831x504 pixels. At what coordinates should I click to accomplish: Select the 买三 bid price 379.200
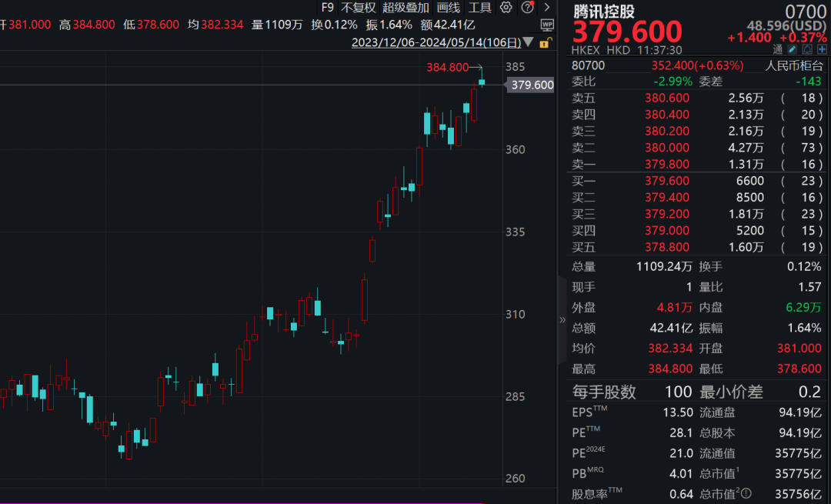666,214
